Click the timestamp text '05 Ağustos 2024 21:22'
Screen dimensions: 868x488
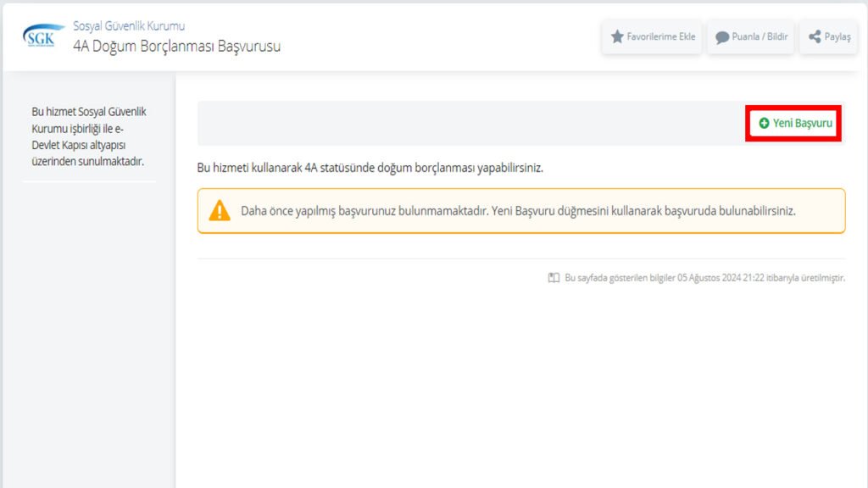pyautogui.click(x=721, y=278)
